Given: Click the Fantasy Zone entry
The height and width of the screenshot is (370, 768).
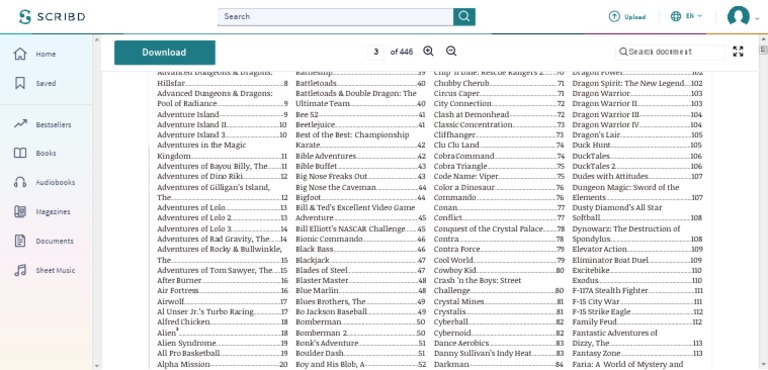Looking at the screenshot, I should point(637,353).
